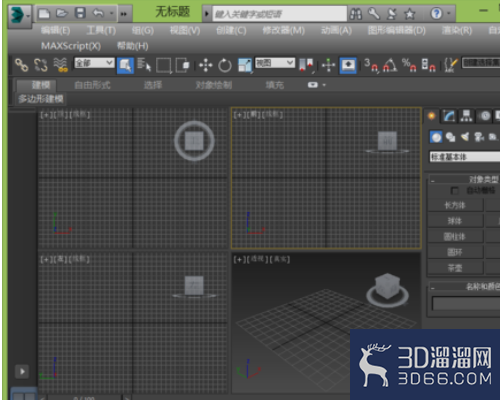Click the wrench icon near the search box

[x=374, y=14]
